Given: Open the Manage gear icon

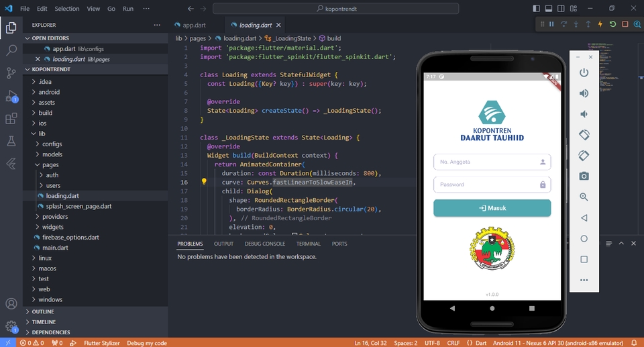Looking at the screenshot, I should 11,326.
